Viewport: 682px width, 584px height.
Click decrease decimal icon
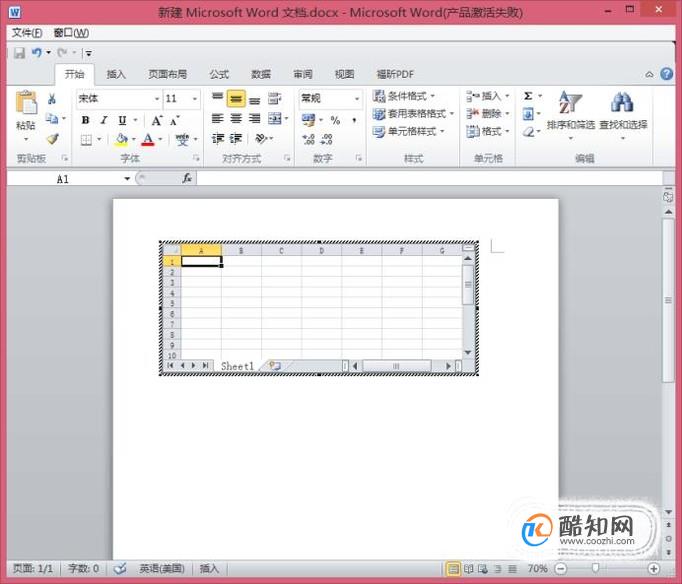327,139
